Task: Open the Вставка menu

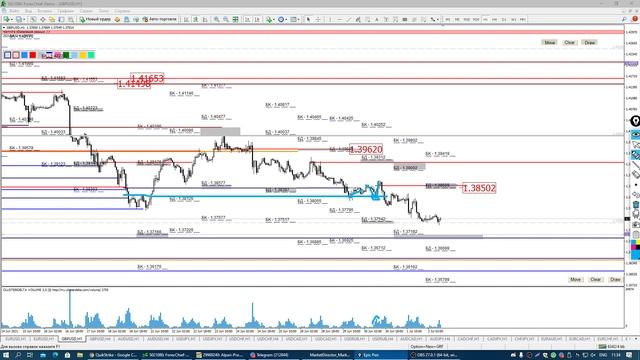Action: point(44,11)
